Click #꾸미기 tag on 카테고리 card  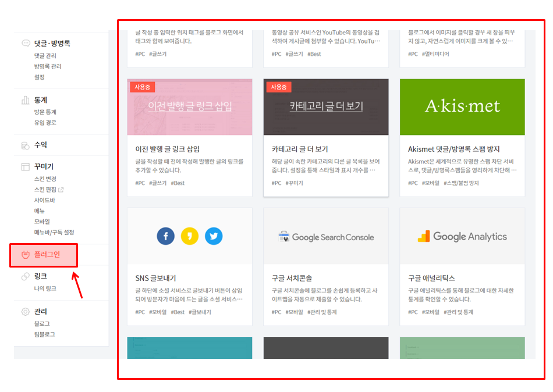(x=294, y=183)
